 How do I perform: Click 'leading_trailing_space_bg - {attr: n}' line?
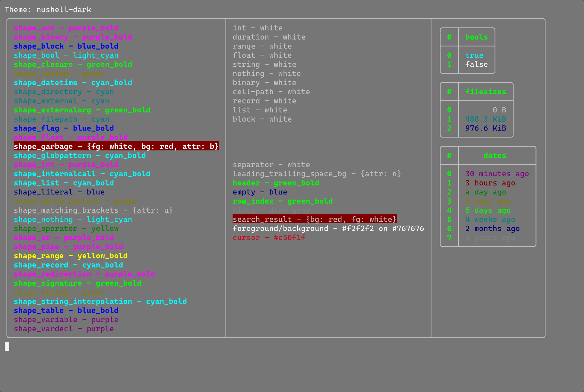pyautogui.click(x=317, y=174)
